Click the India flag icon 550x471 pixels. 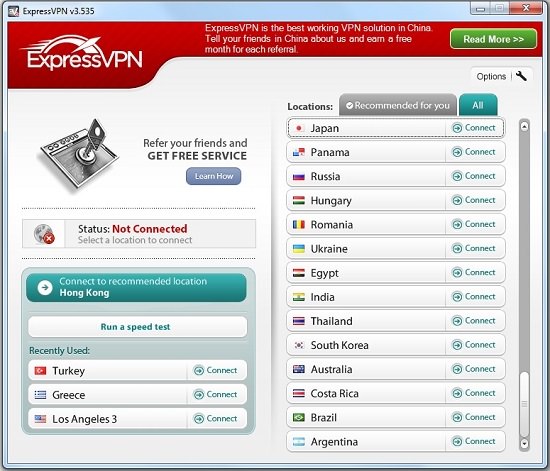click(x=299, y=297)
